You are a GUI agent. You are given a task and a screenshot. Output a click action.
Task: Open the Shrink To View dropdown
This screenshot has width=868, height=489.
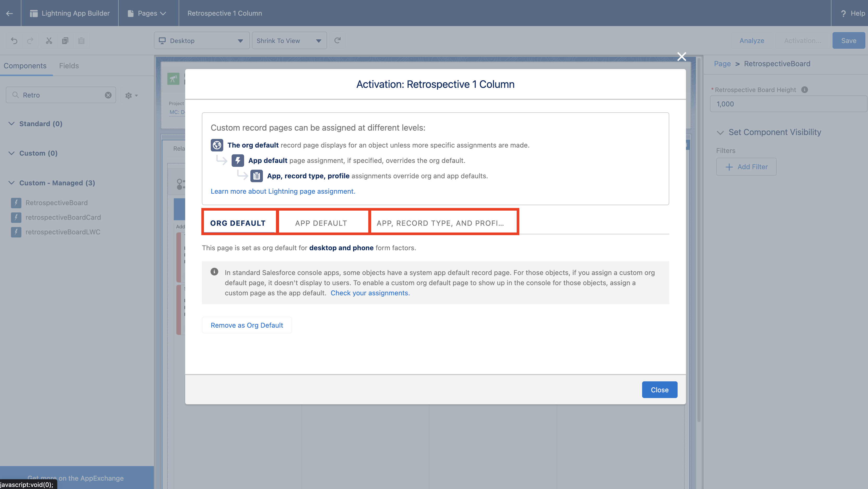(x=289, y=41)
